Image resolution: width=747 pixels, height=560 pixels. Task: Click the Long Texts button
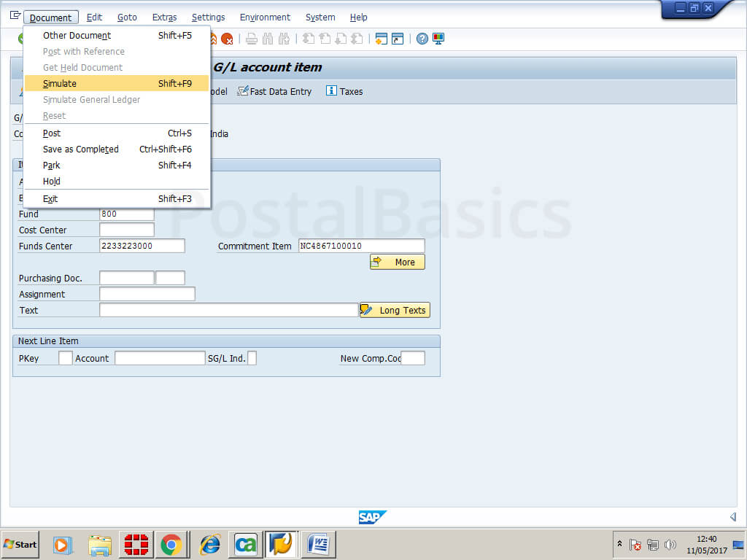coord(395,310)
